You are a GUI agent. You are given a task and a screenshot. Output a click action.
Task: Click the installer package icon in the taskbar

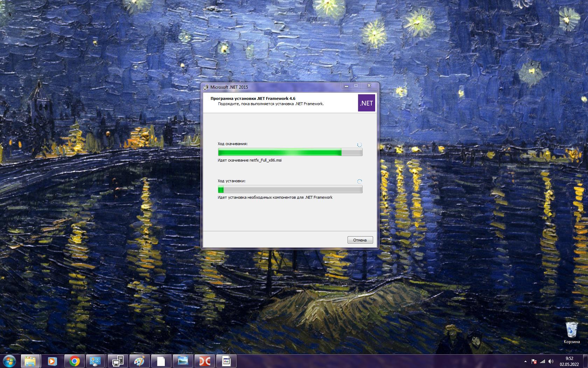(x=226, y=361)
